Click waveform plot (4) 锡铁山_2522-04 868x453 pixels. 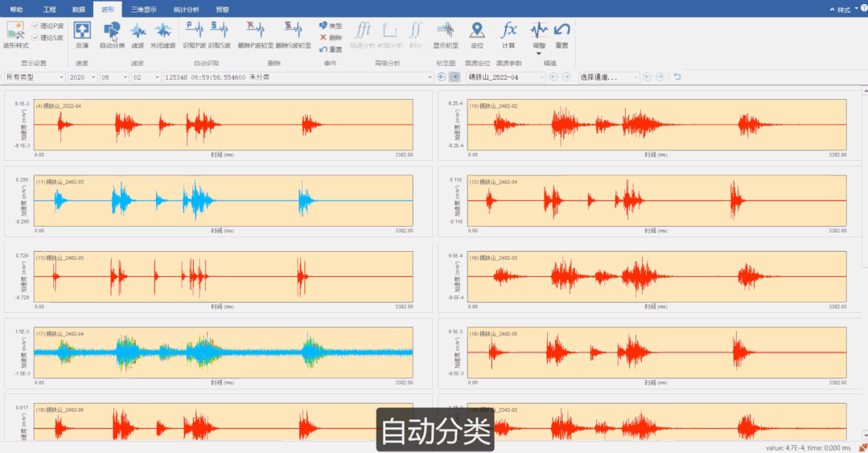click(x=223, y=125)
